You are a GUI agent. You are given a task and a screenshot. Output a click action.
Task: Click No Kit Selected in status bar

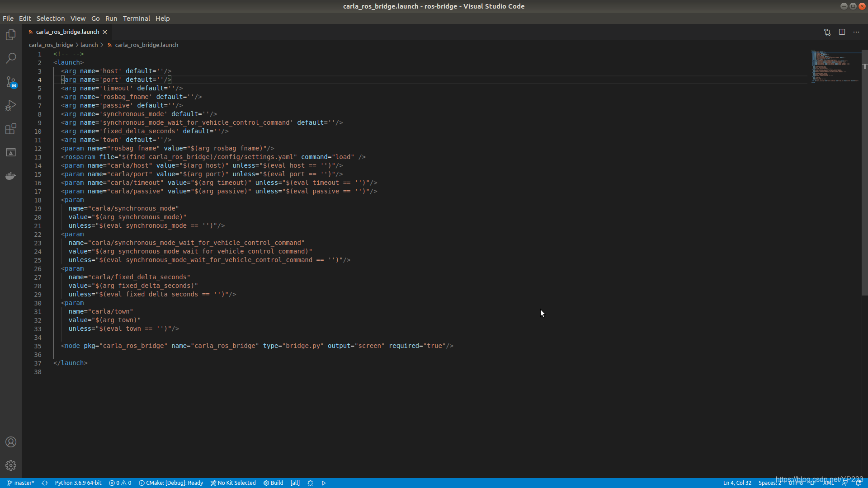tap(233, 483)
